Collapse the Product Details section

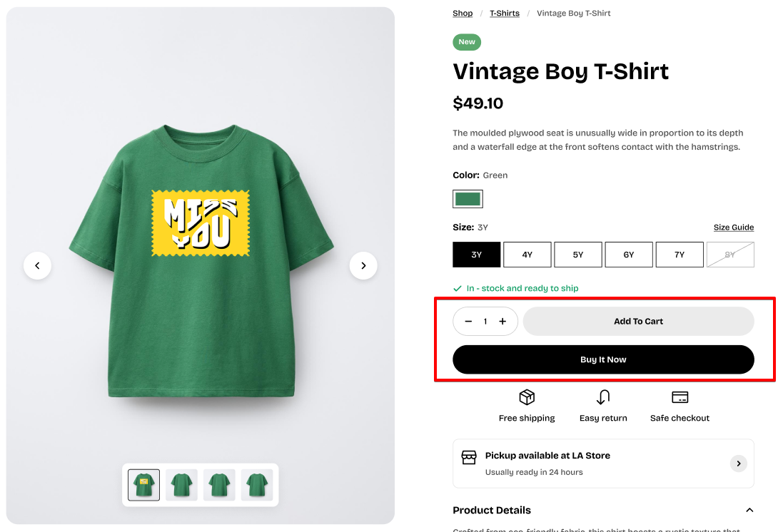pyautogui.click(x=749, y=510)
